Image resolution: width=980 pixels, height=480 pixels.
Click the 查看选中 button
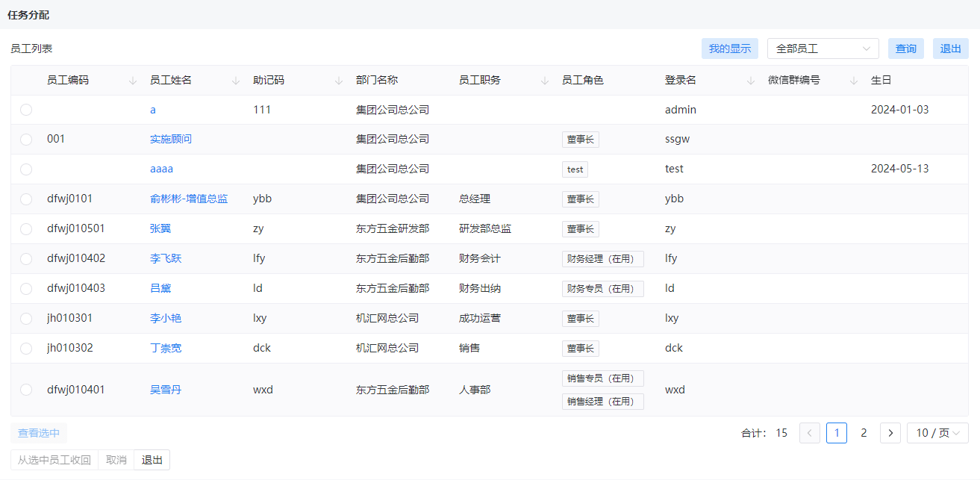click(39, 433)
